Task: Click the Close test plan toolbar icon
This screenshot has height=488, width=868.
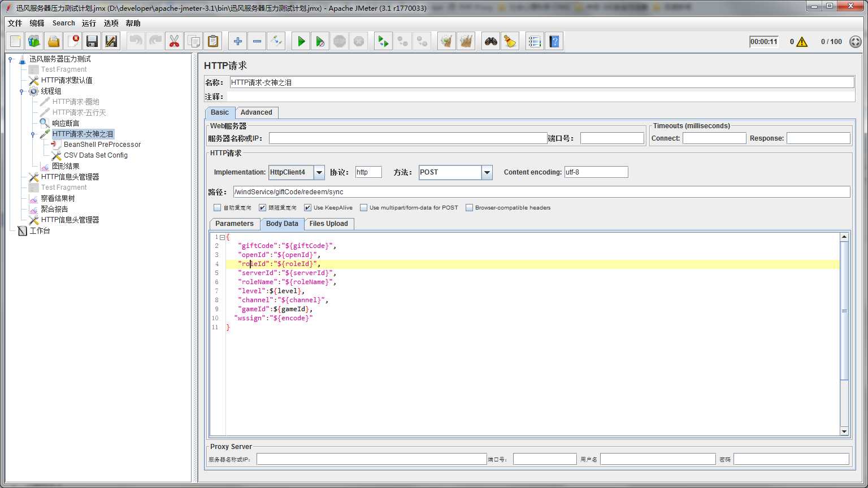Action: pos(73,41)
